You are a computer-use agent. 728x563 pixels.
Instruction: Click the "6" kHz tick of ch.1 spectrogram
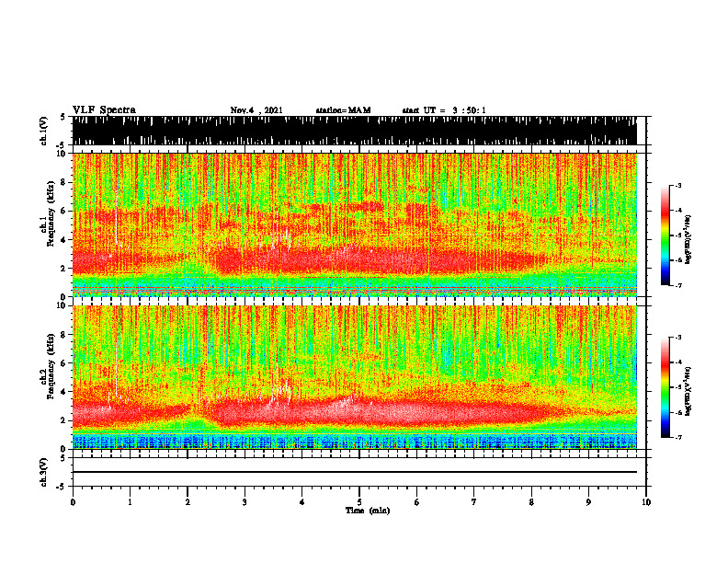(64, 211)
